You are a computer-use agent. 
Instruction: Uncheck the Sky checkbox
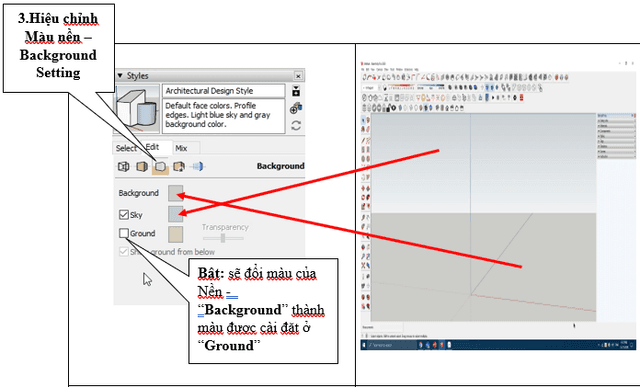pyautogui.click(x=124, y=214)
